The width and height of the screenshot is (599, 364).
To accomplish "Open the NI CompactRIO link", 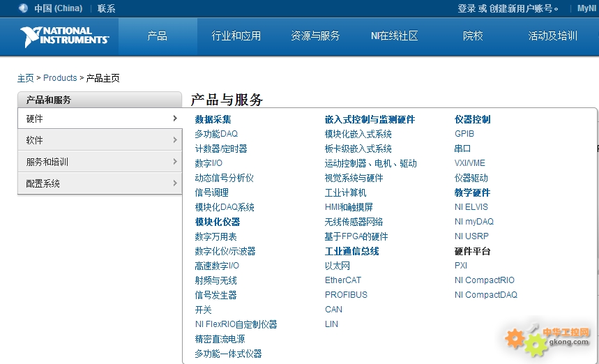I will click(x=485, y=280).
